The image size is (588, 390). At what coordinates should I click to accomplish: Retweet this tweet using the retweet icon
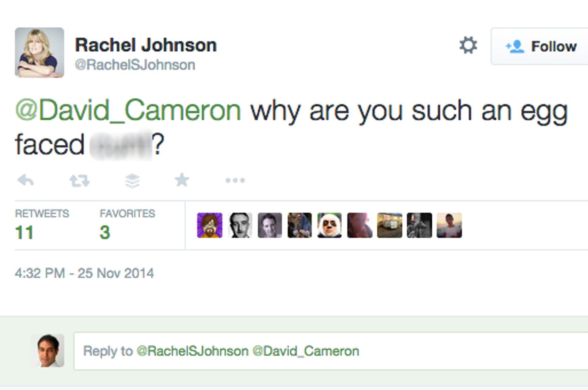pos(79,180)
